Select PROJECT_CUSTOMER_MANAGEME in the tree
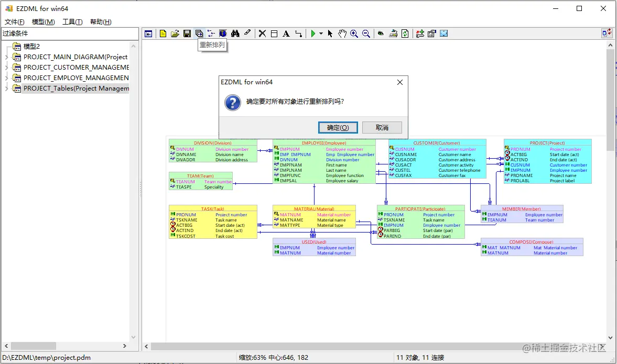The image size is (617, 364). 77,68
